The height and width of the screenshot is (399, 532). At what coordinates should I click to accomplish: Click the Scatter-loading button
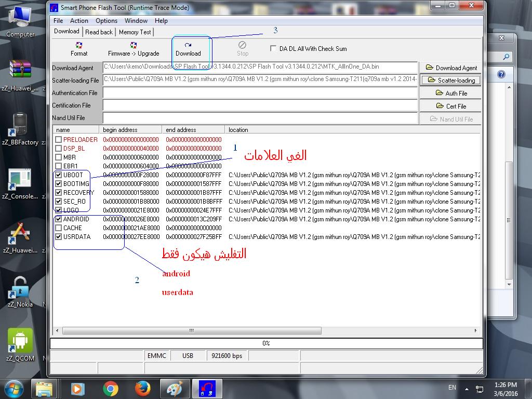[450, 80]
